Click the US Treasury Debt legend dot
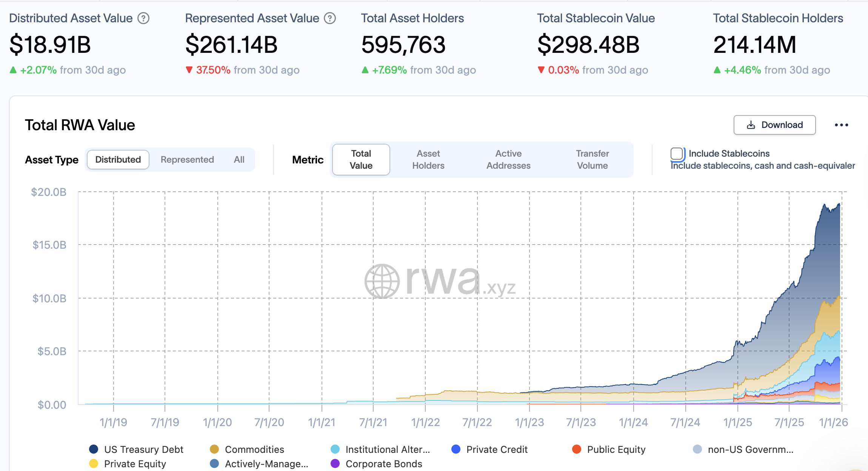Viewport: 868px width, 471px height. [94, 449]
